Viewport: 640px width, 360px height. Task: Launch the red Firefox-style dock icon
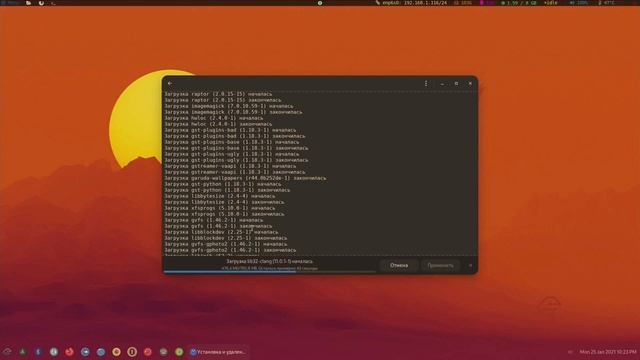click(69, 351)
